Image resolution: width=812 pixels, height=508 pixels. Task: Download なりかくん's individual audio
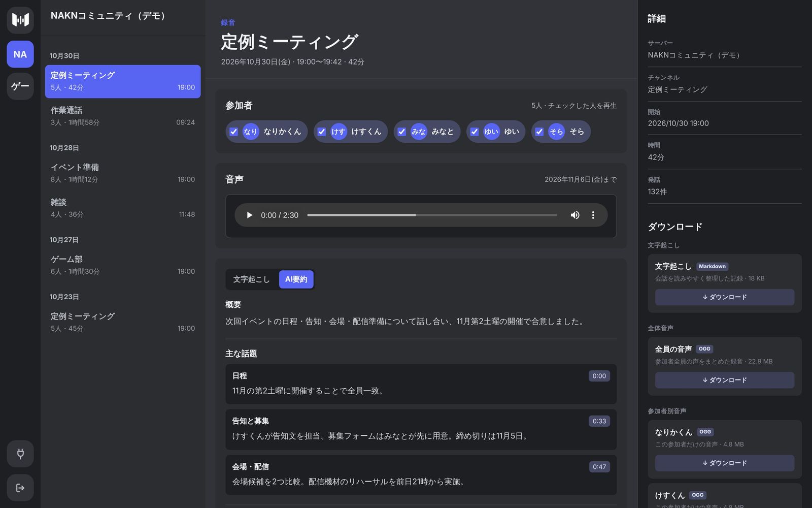(725, 463)
